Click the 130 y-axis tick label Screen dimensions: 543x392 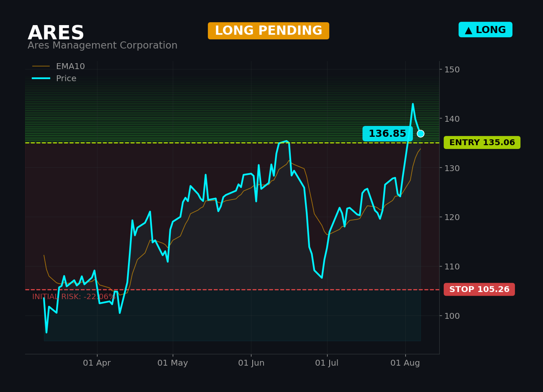452,168
